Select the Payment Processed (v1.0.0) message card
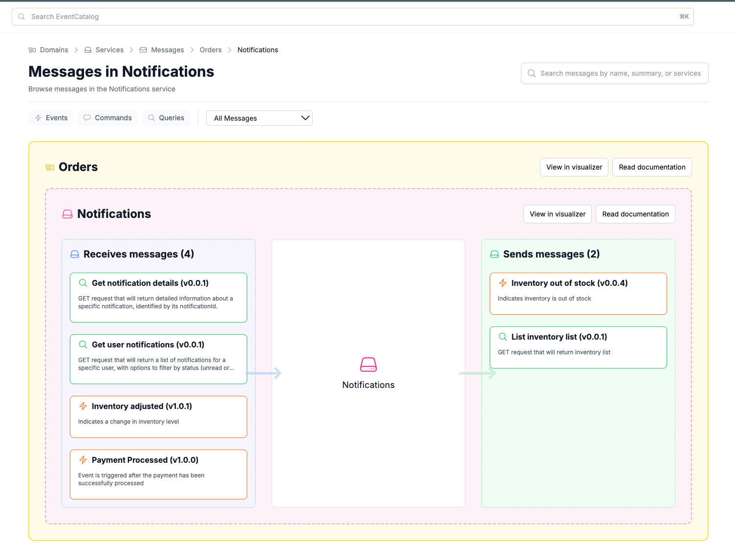735x560 pixels. (158, 474)
